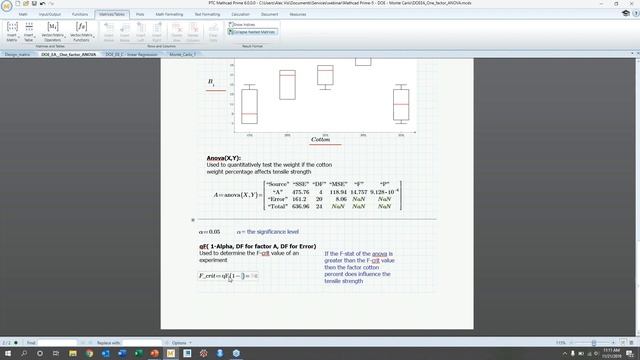Click the zoom in plus button
Viewport: 640px width, 360px height.
tap(613, 343)
